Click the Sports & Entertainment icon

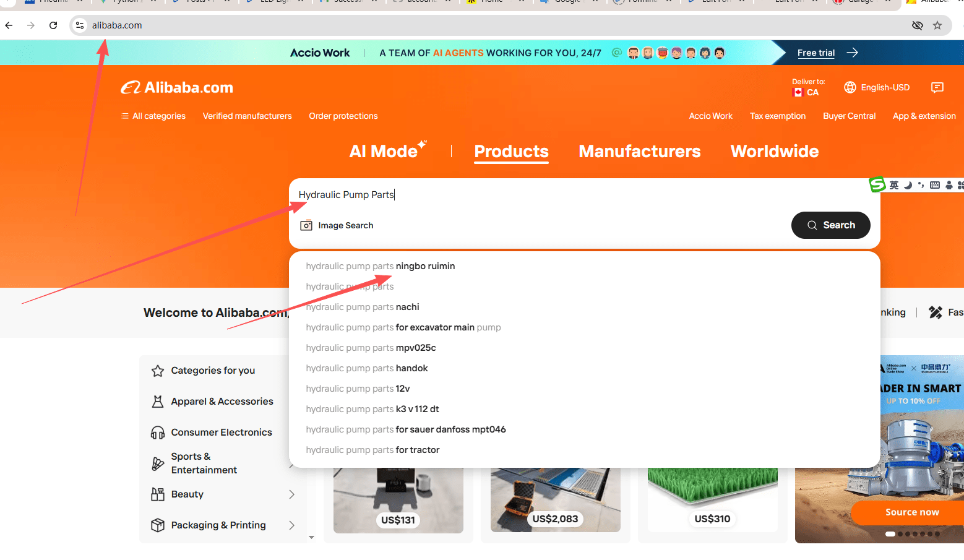(158, 463)
